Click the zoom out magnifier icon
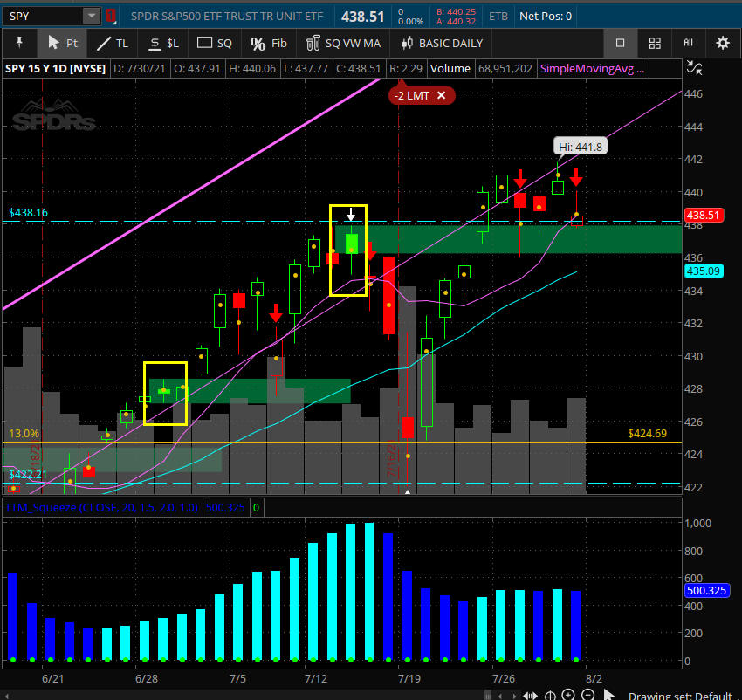Viewport: 742px width, 700px height. tap(587, 695)
